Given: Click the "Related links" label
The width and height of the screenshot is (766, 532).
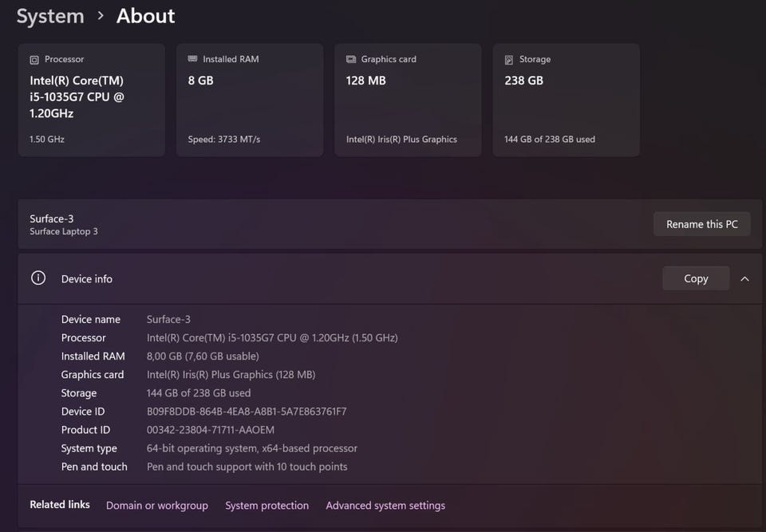Looking at the screenshot, I should tap(60, 505).
